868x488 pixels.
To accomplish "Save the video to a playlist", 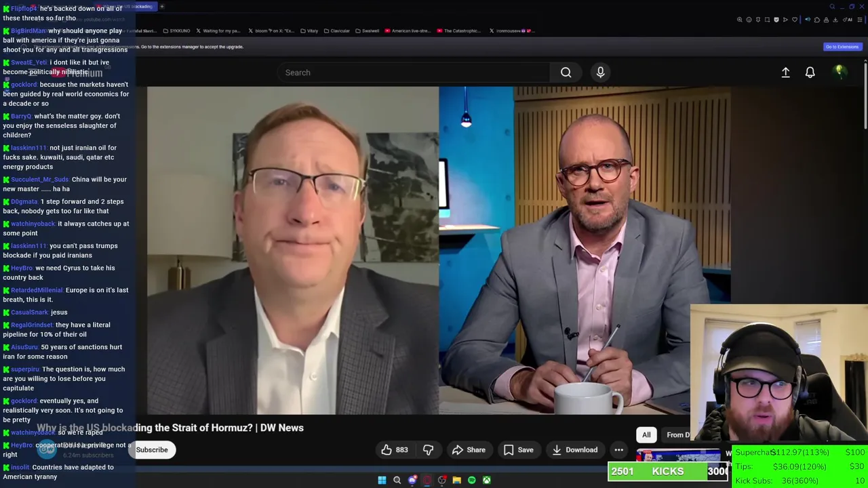I will pos(518,450).
